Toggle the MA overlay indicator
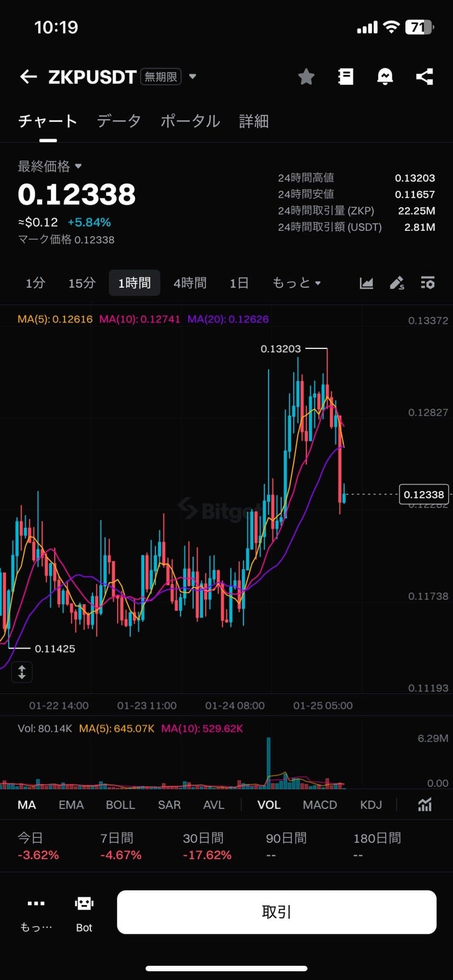This screenshot has height=980, width=453. [26, 805]
